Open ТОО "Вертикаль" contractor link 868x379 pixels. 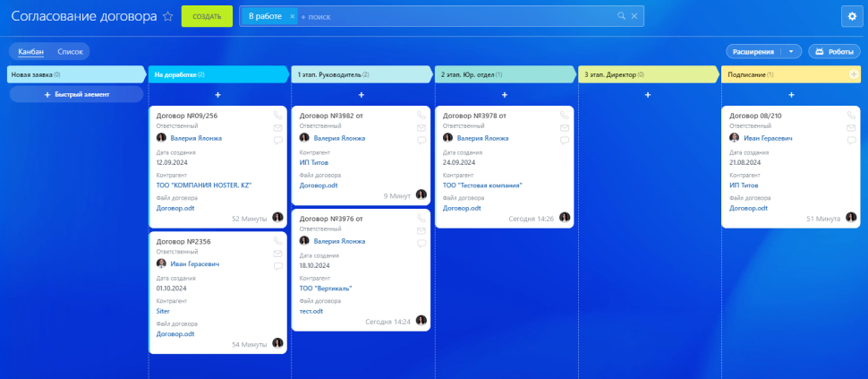pyautogui.click(x=326, y=289)
